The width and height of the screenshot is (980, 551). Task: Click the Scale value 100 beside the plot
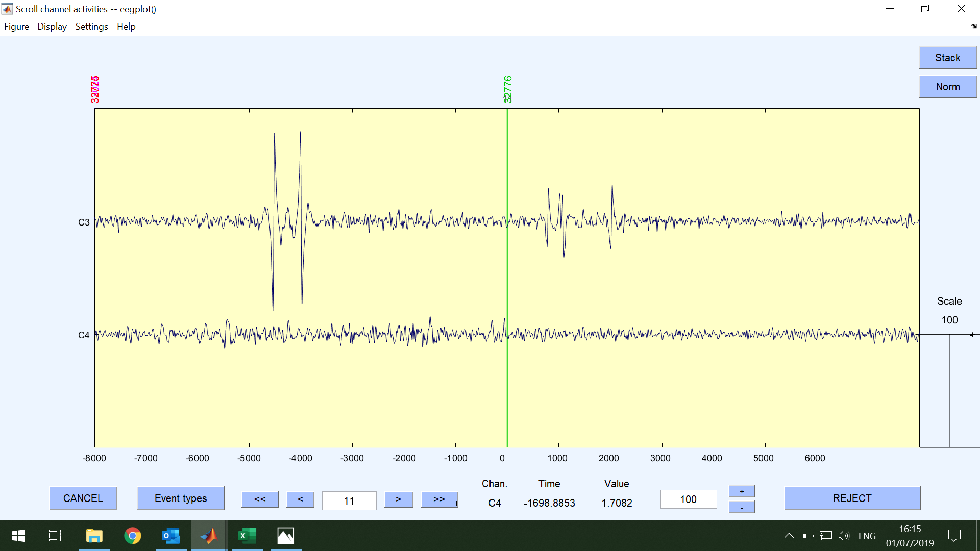point(950,320)
